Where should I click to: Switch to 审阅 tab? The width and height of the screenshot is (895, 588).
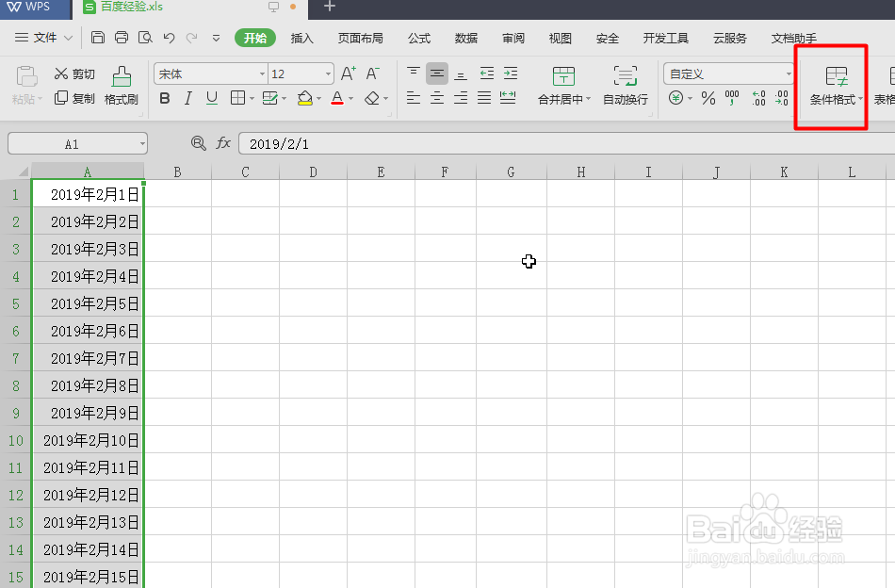click(x=513, y=39)
